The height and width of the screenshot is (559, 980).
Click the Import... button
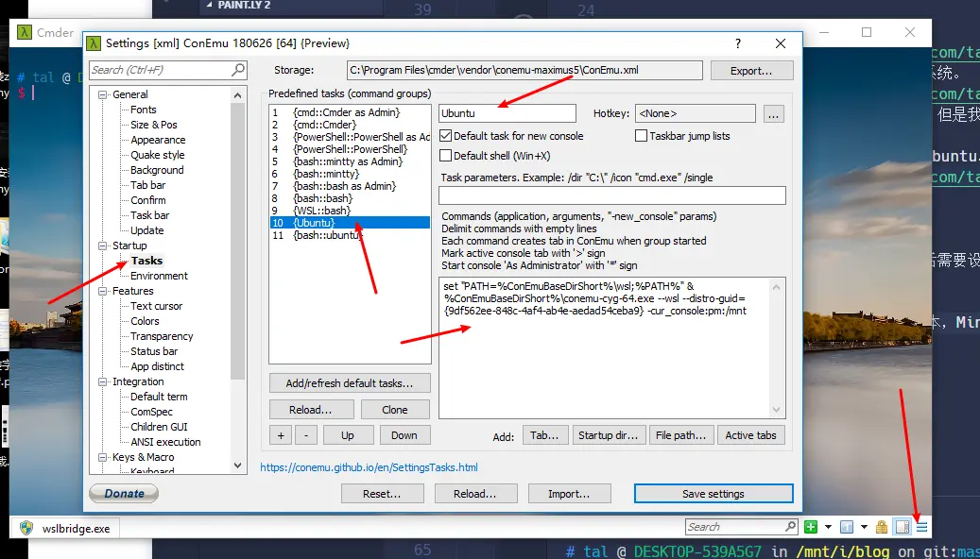[x=569, y=494]
